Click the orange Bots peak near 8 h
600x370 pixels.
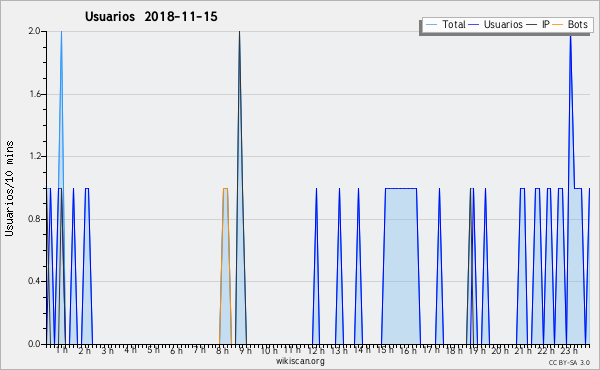pyautogui.click(x=225, y=189)
